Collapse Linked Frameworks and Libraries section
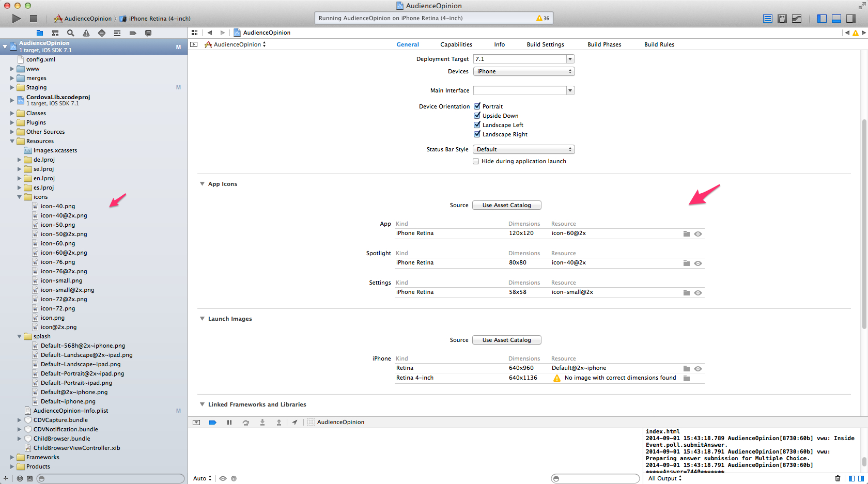868x484 pixels. (x=202, y=404)
